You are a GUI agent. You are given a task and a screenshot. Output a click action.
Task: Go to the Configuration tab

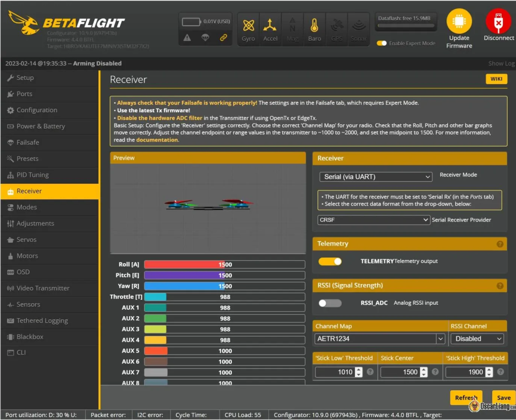[x=50, y=110]
